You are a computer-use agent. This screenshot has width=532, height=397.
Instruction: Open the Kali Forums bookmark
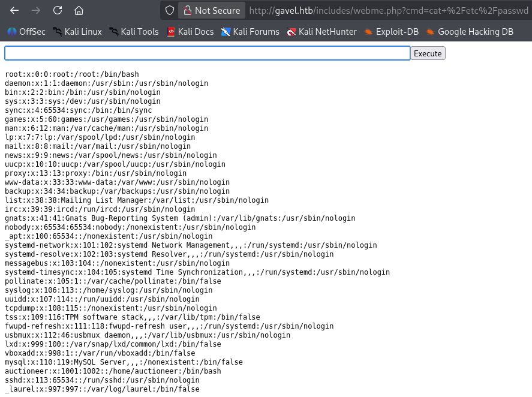point(250,32)
